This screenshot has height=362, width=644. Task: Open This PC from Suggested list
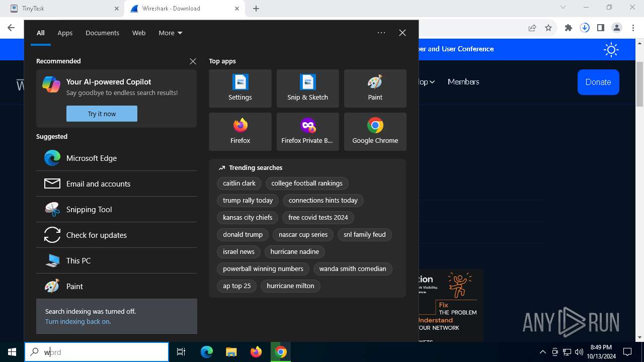point(116,260)
